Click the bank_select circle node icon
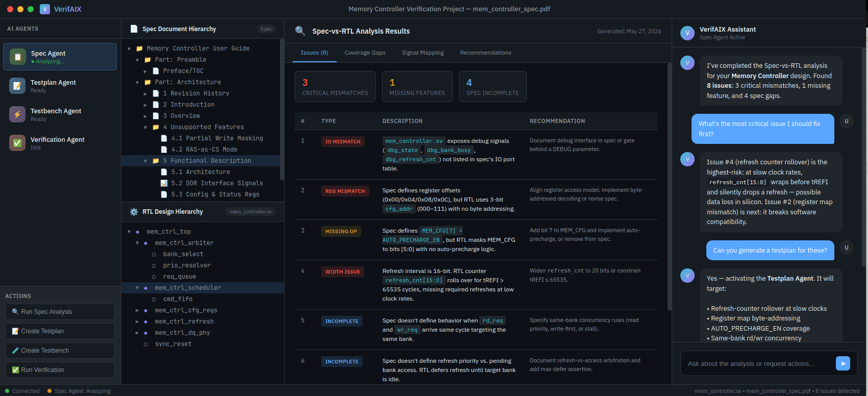This screenshot has height=396, width=868. coord(154,254)
